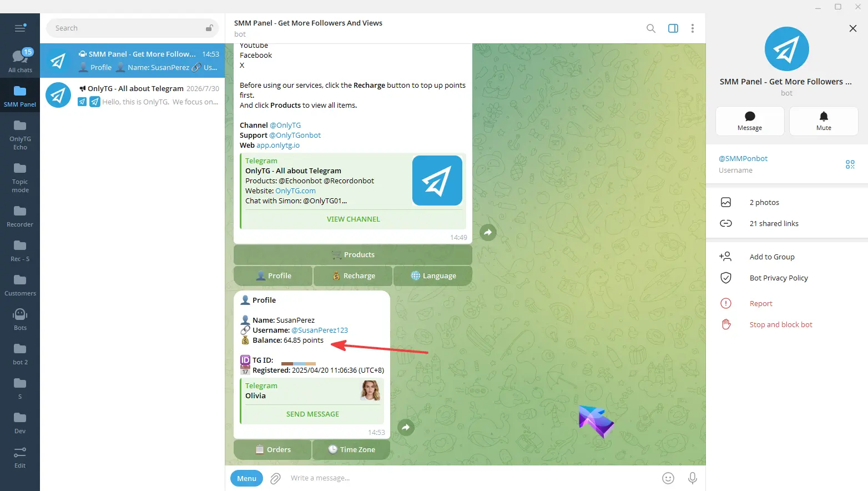Report this bot
Image resolution: width=868 pixels, height=491 pixels.
click(787, 303)
